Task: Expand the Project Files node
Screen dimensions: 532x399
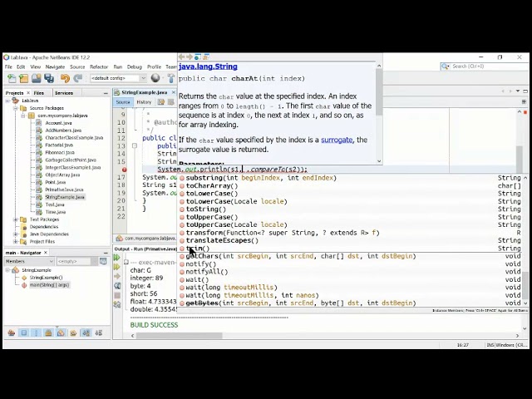Action: (x=15, y=242)
